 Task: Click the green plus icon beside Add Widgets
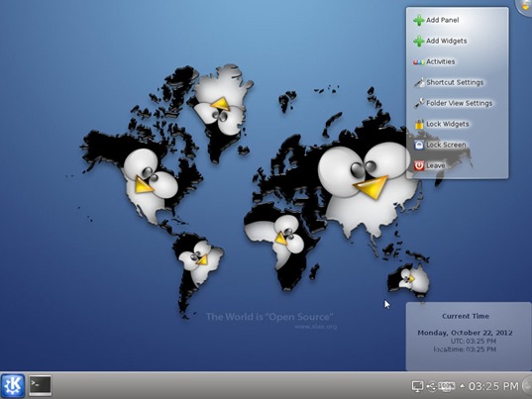coord(419,41)
